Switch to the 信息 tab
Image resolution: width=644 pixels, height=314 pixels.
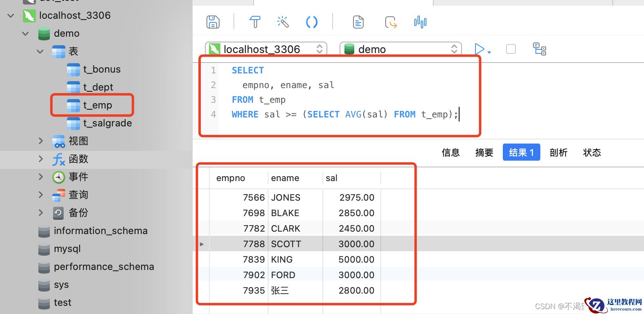click(x=451, y=153)
